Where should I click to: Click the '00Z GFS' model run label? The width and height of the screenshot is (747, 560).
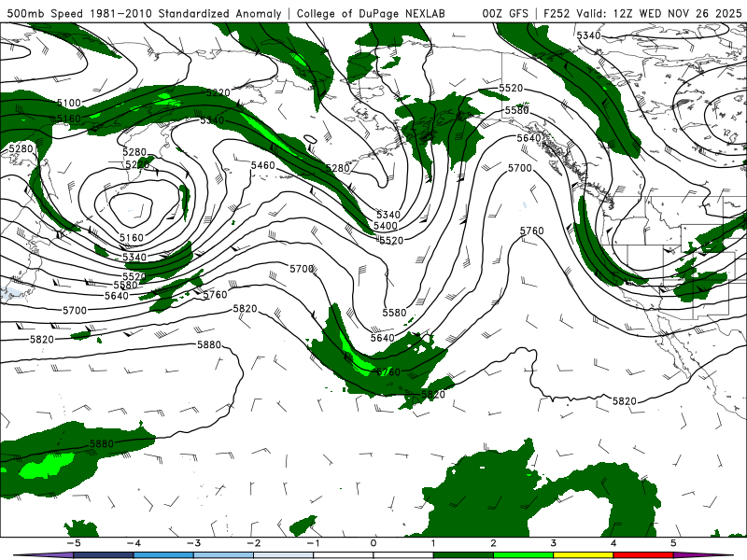point(505,13)
